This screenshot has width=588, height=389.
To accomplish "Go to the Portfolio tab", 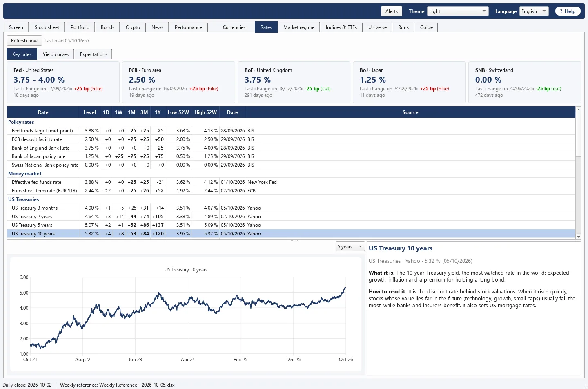I will point(80,27).
